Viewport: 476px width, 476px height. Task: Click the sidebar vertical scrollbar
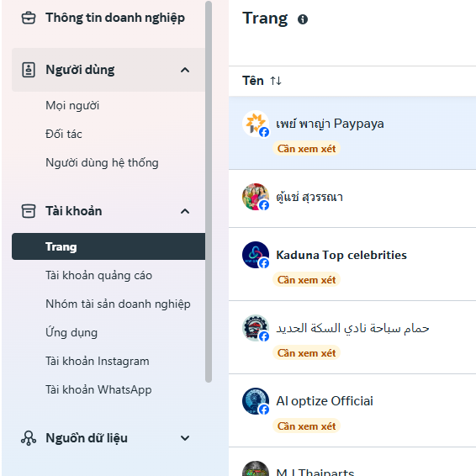[x=209, y=191]
